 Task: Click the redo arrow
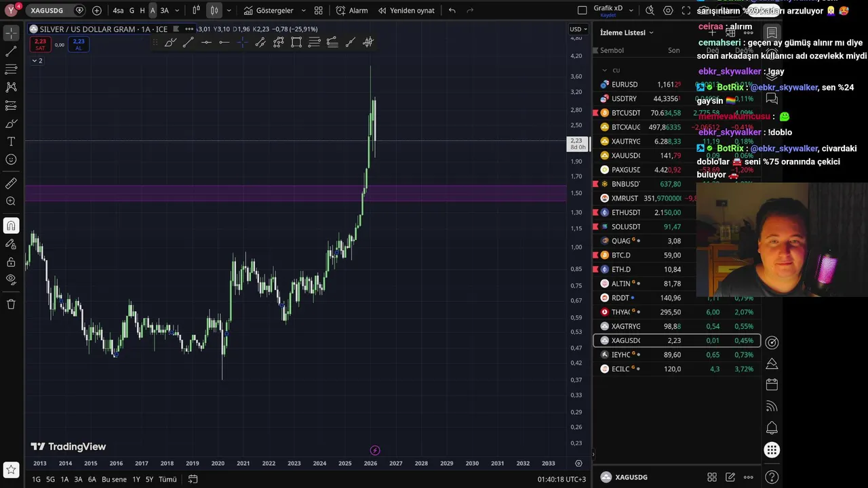click(470, 10)
